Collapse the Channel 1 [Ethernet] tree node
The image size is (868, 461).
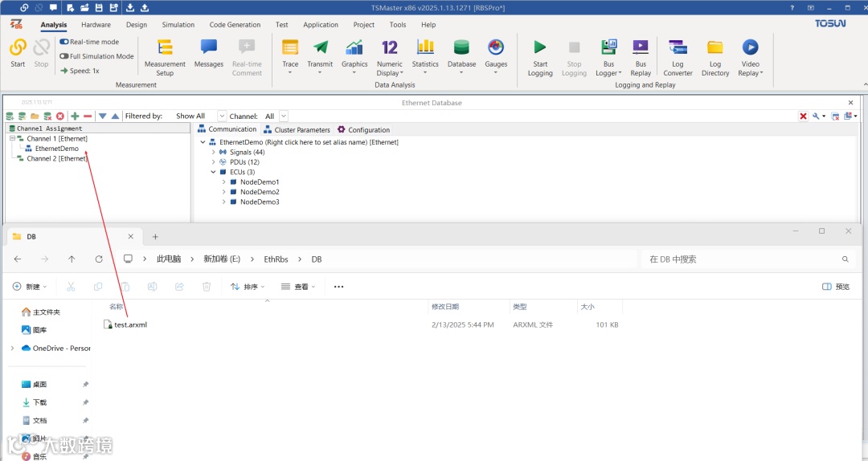pos(12,138)
